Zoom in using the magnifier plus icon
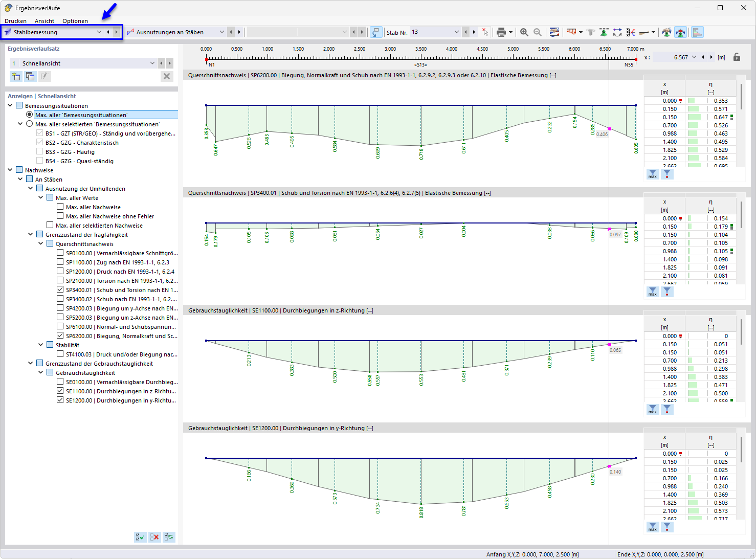The height and width of the screenshot is (559, 756). tap(524, 32)
